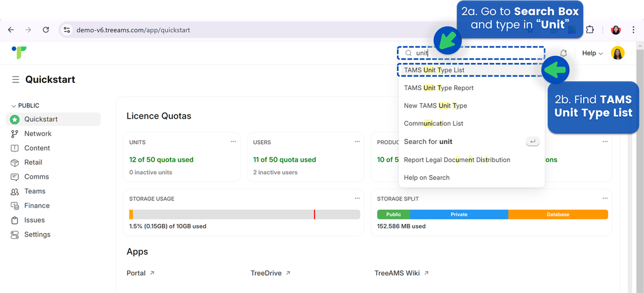
Task: Select TAMS Unit Type Report result
Action: tap(471, 88)
